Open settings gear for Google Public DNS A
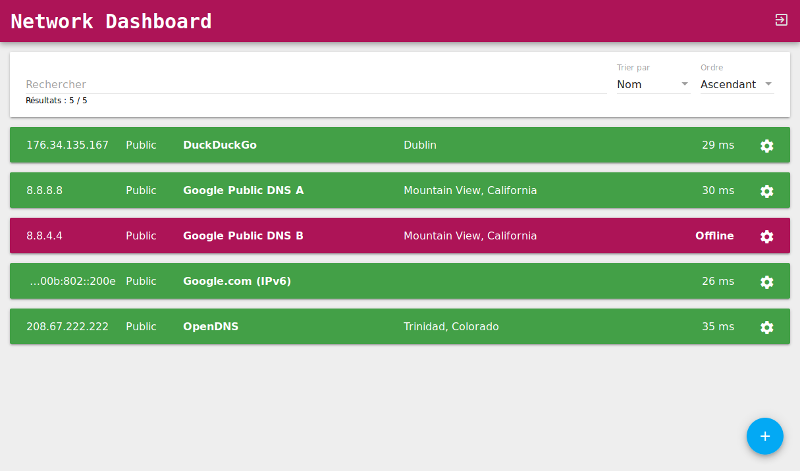The height and width of the screenshot is (471, 800). click(x=766, y=191)
